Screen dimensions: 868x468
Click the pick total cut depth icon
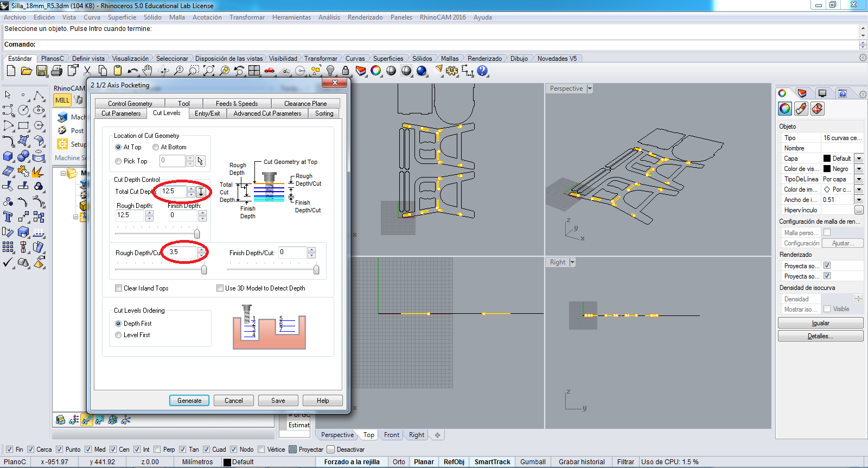[x=201, y=192]
